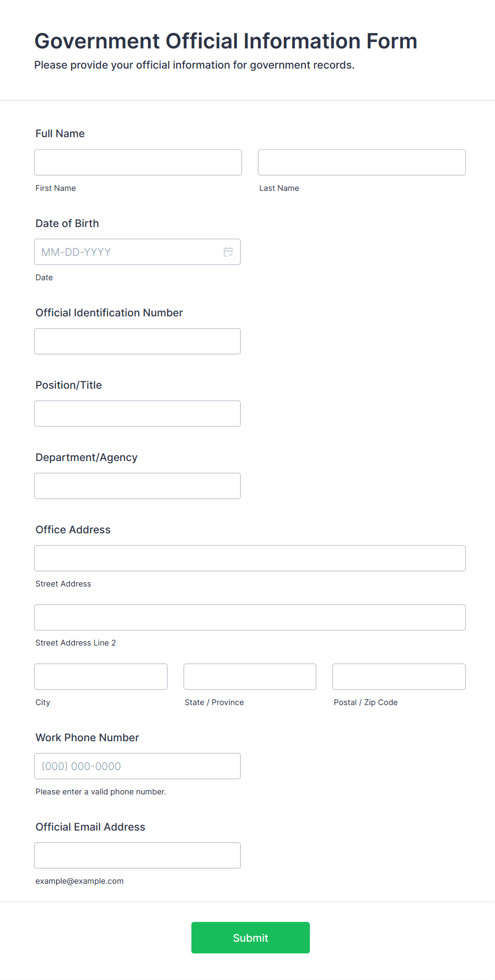The width and height of the screenshot is (495, 980).
Task: Click the Department/Agency text field
Action: [x=137, y=486]
